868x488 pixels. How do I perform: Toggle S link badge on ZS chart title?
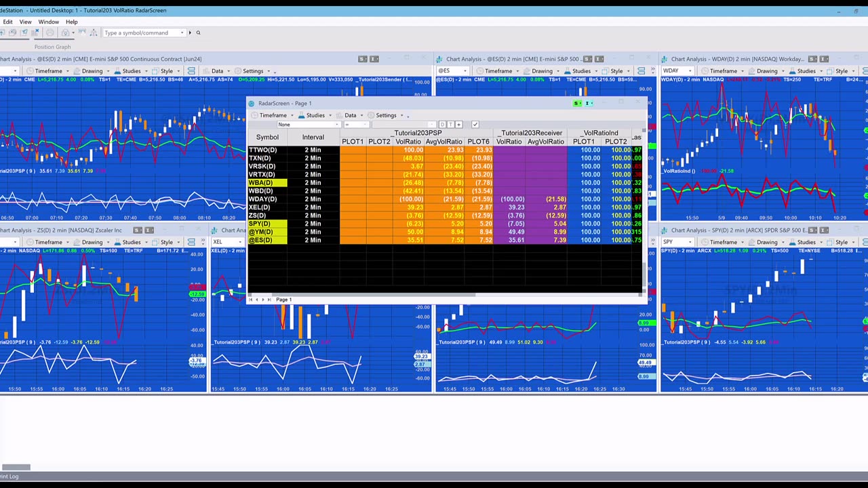click(x=138, y=230)
